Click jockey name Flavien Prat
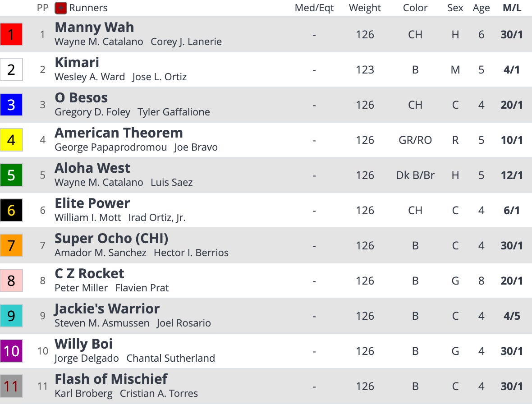This screenshot has width=532, height=405. click(142, 288)
